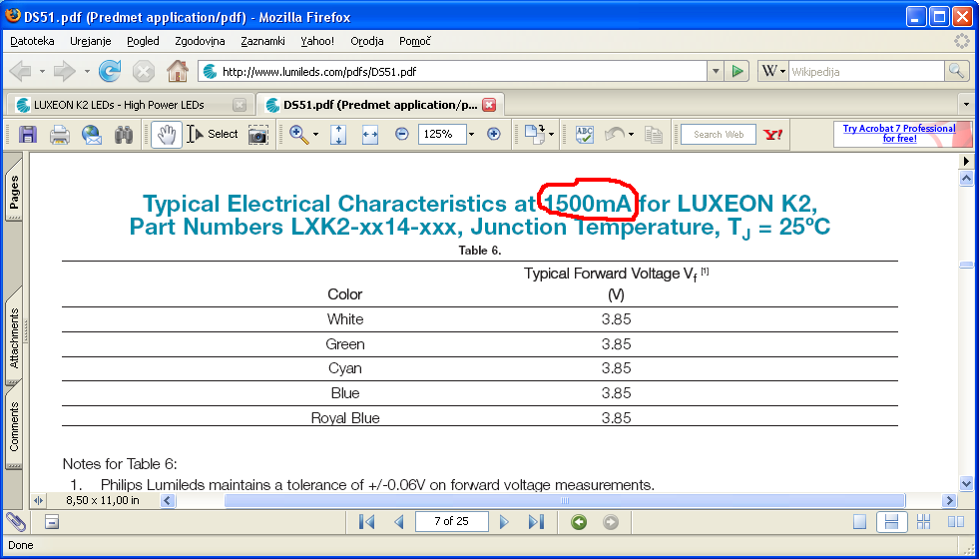Click the Firefox back arrow
Image resolution: width=980 pixels, height=559 pixels.
pos(20,71)
